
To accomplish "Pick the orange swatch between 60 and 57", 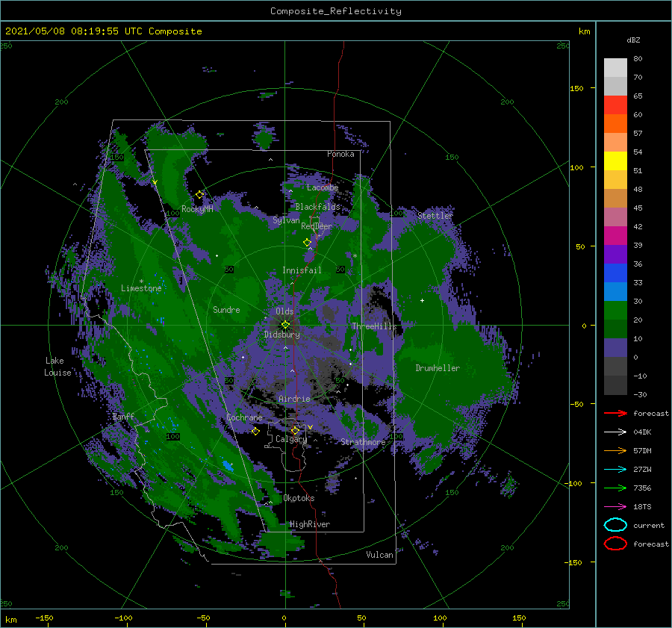I will [x=615, y=123].
